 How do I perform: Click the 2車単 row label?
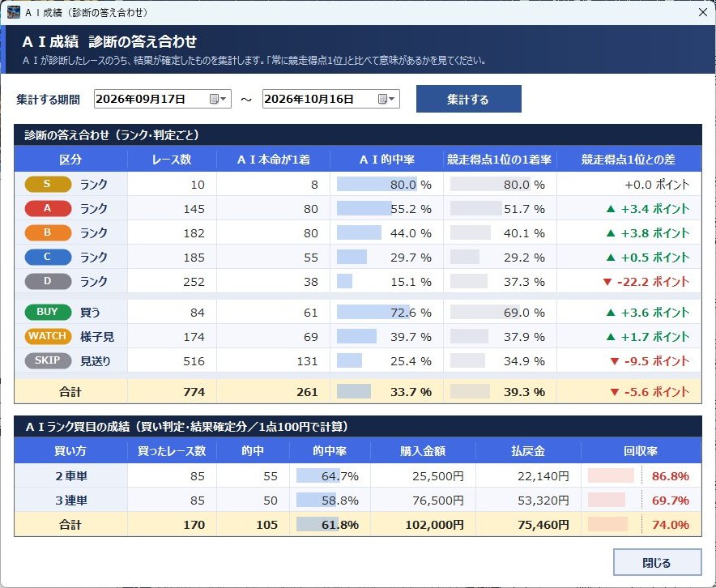click(x=71, y=476)
